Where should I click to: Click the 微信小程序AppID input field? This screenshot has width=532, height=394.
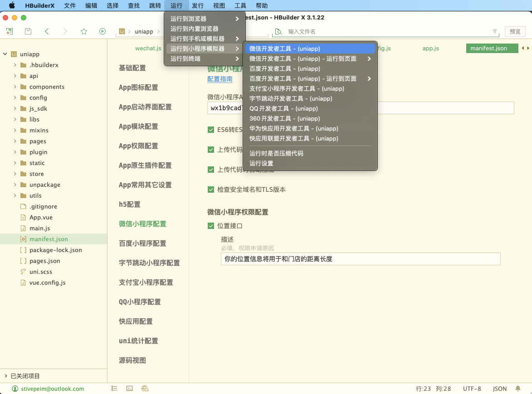361,108
